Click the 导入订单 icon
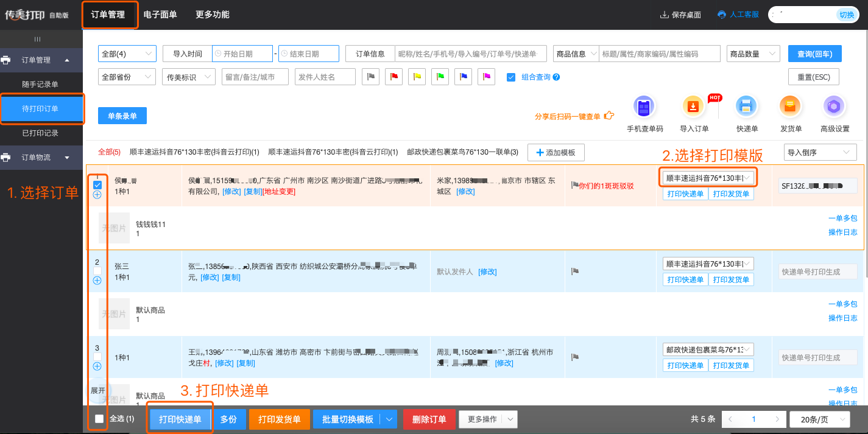868x434 pixels. click(x=693, y=107)
